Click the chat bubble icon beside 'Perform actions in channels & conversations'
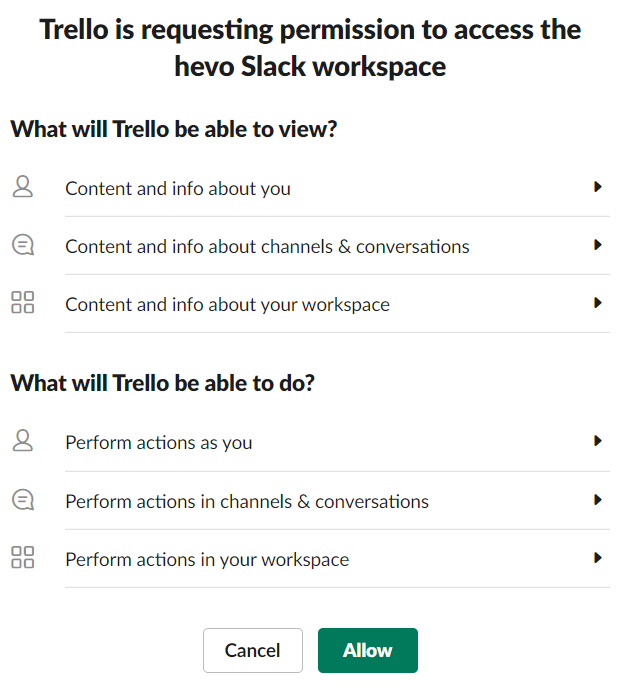Image resolution: width=636 pixels, height=692 pixels. pos(23,500)
